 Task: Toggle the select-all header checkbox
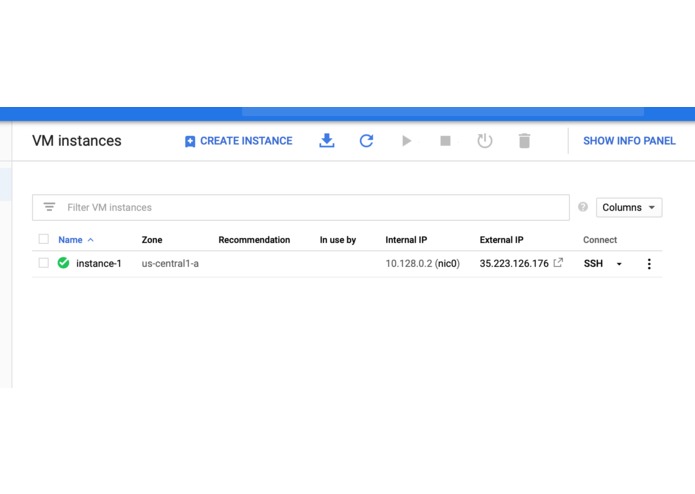[x=43, y=239]
